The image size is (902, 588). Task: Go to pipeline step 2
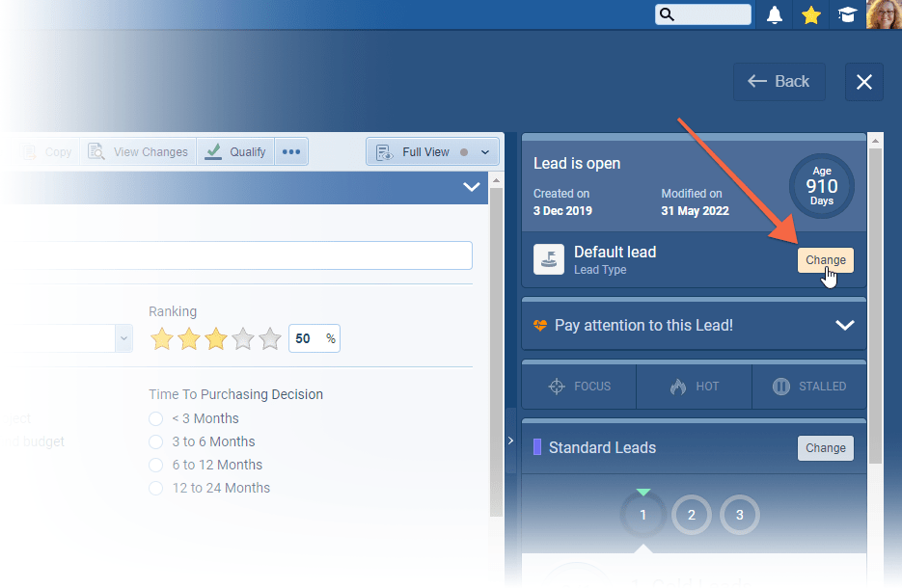(692, 515)
